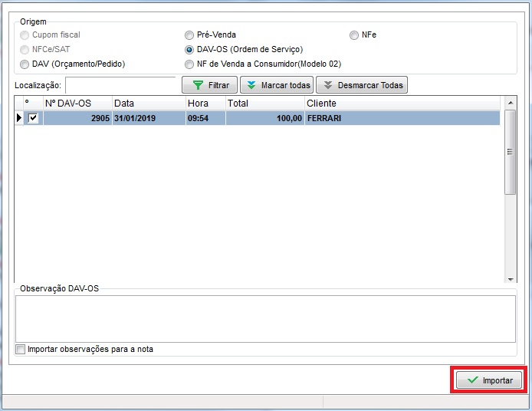The height and width of the screenshot is (411, 532).
Task: Select DAV (Orçamento/Pedido) radio option
Action: [x=25, y=64]
